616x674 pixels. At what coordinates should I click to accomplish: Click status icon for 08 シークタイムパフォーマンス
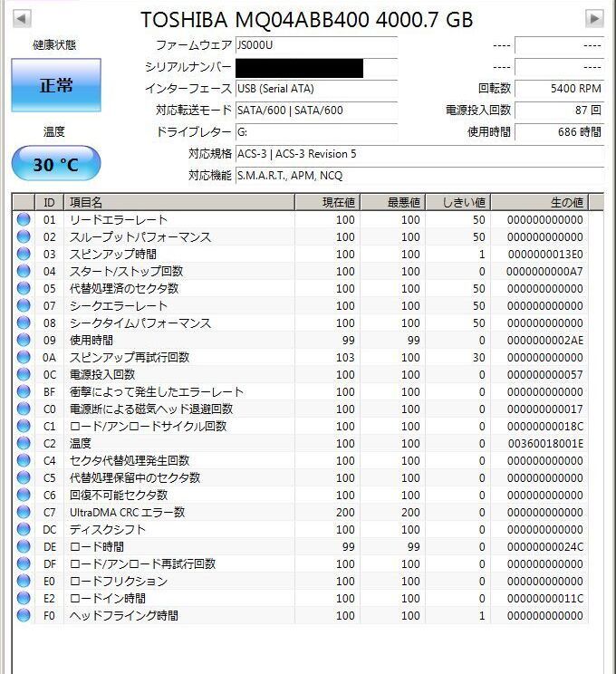24,323
